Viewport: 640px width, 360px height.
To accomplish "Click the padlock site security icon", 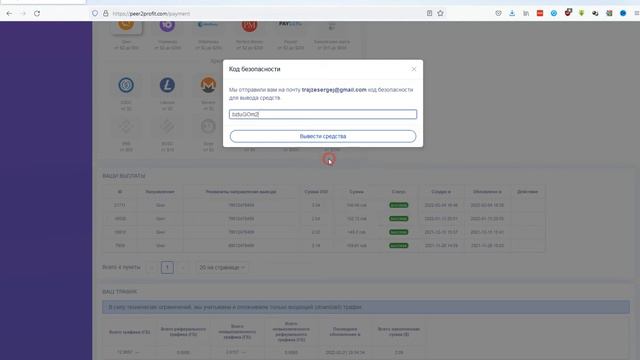I will coord(106,13).
